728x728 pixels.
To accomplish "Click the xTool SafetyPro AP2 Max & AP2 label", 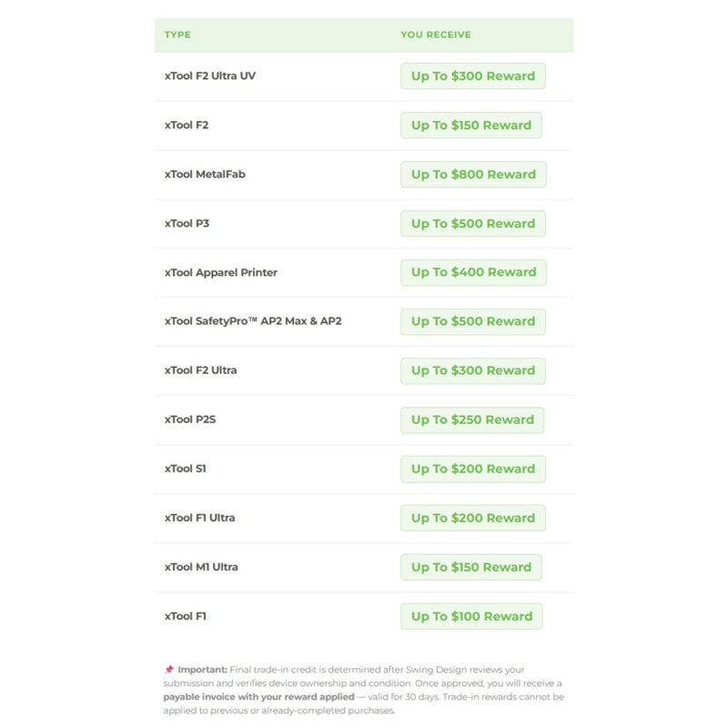I will pyautogui.click(x=253, y=321).
